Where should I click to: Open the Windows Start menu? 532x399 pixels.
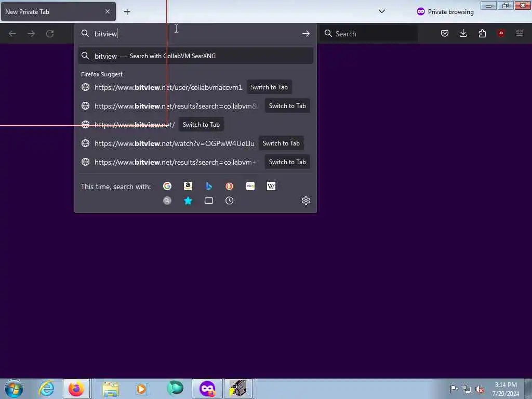pos(14,389)
